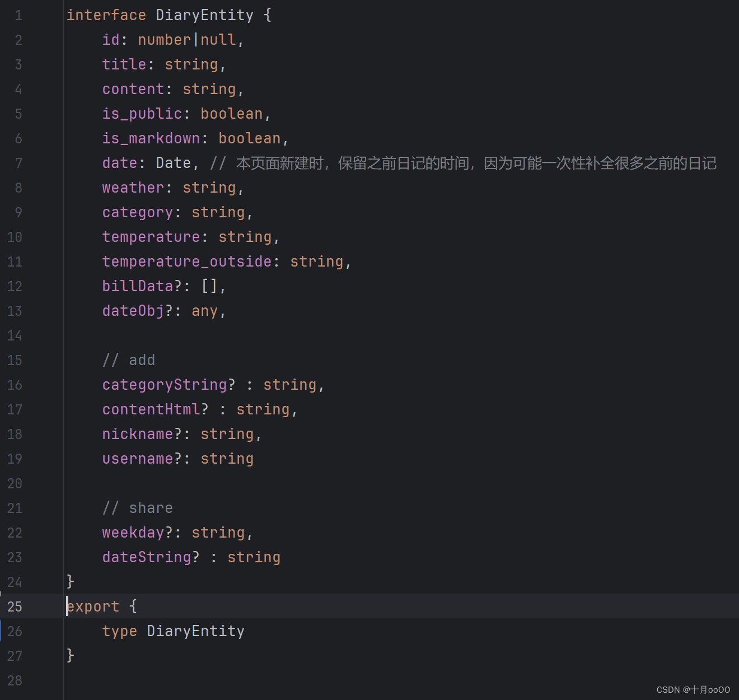
Task: Click the 'dateObj' property name
Action: click(x=133, y=311)
